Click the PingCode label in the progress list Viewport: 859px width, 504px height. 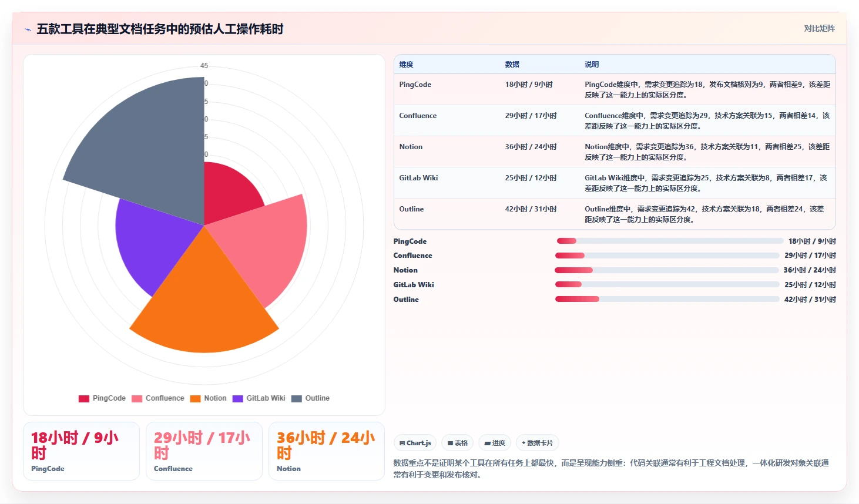click(x=410, y=241)
